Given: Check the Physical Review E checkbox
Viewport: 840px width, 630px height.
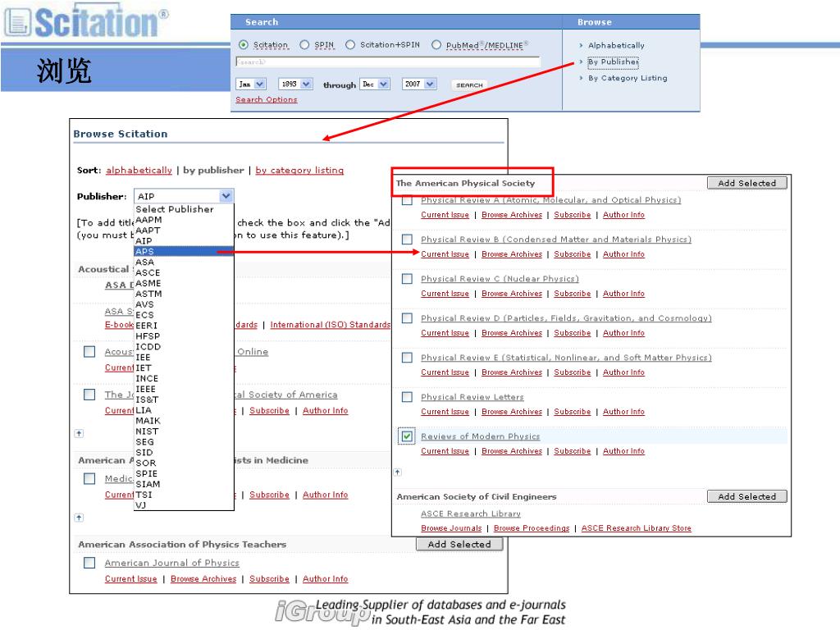Looking at the screenshot, I should [407, 358].
